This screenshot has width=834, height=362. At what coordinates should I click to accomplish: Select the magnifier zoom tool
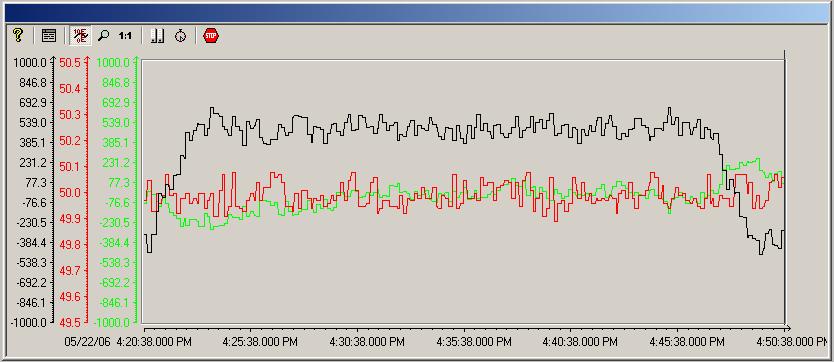coord(104,36)
